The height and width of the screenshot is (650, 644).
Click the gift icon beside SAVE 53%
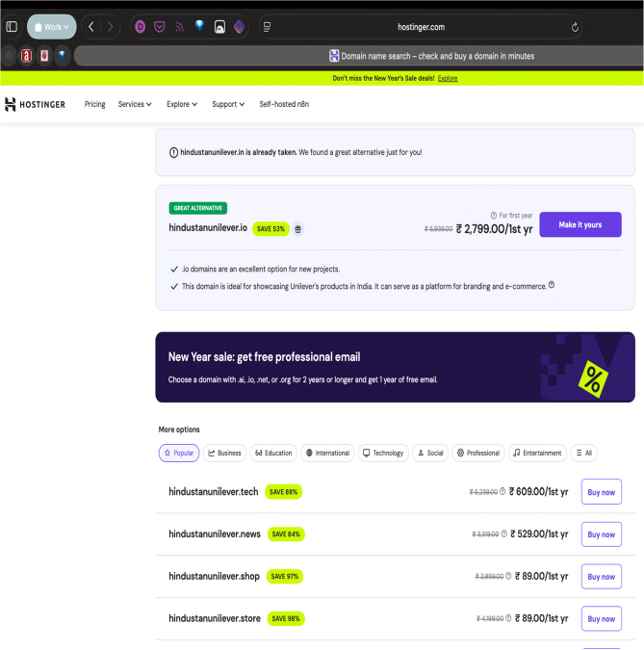pos(298,229)
